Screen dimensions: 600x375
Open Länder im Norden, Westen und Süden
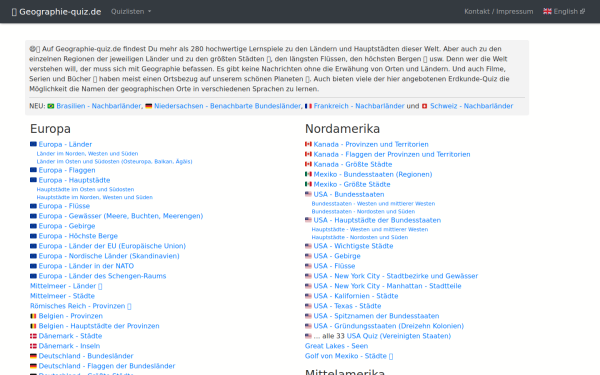tap(87, 153)
